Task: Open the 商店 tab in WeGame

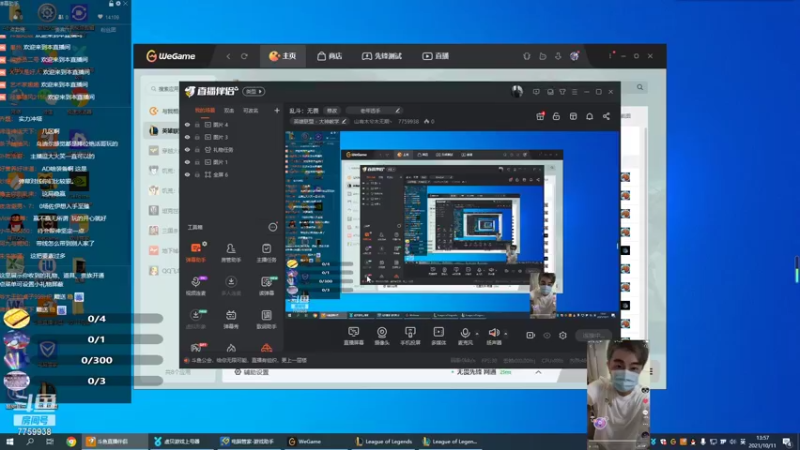Action: 329,56
